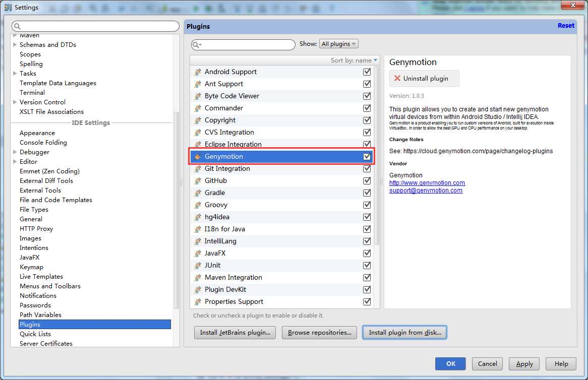The width and height of the screenshot is (588, 380).
Task: Click Browse repositories button
Action: 320,333
